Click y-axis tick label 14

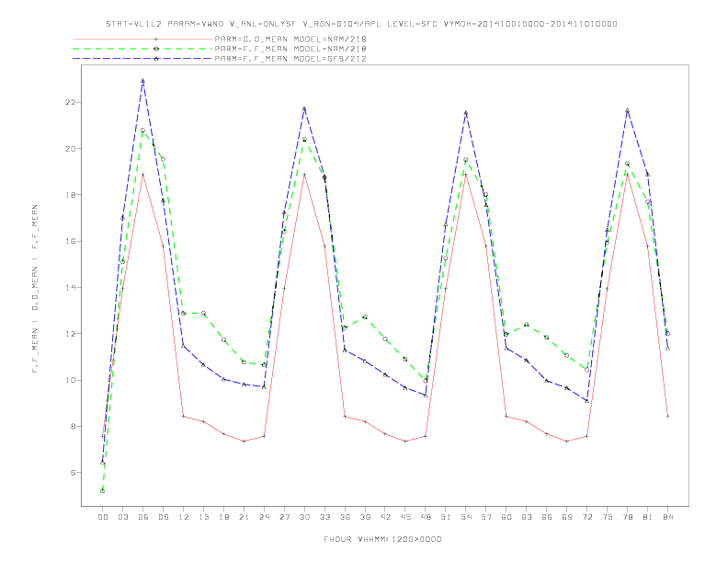tap(71, 288)
